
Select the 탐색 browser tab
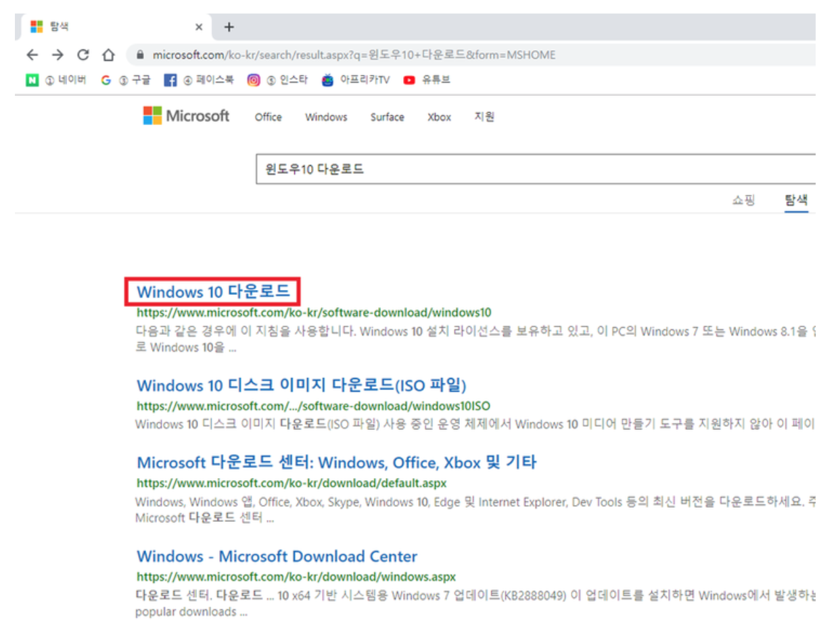(x=115, y=28)
